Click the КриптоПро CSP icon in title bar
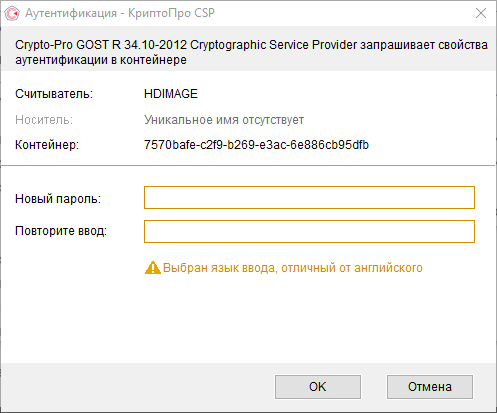The width and height of the screenshot is (497, 413). 12,14
